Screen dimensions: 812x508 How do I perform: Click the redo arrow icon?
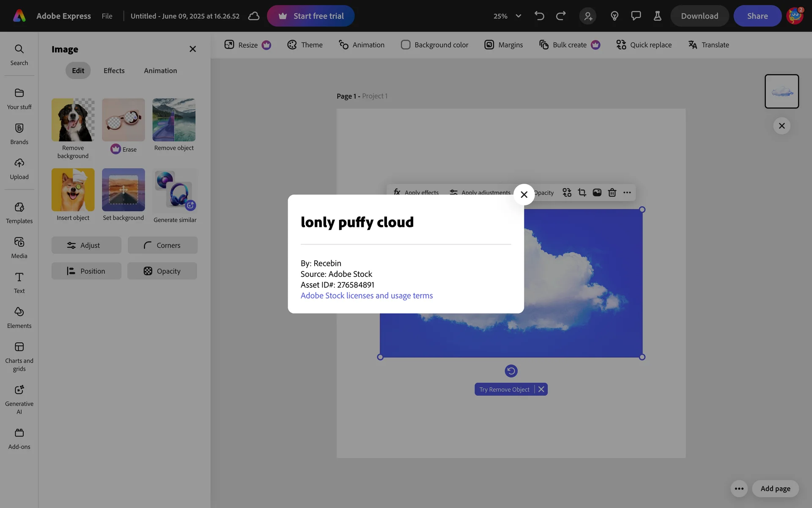coord(561,16)
